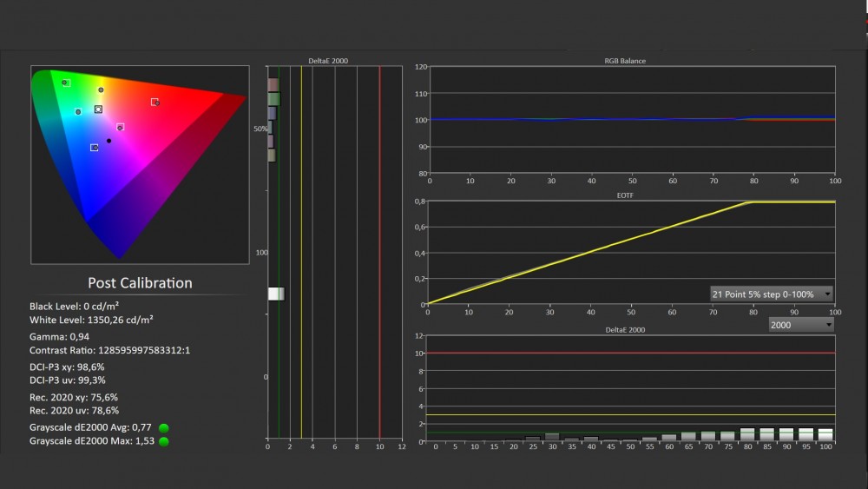Click the Post Calibration heading
The width and height of the screenshot is (868, 489).
(x=140, y=283)
